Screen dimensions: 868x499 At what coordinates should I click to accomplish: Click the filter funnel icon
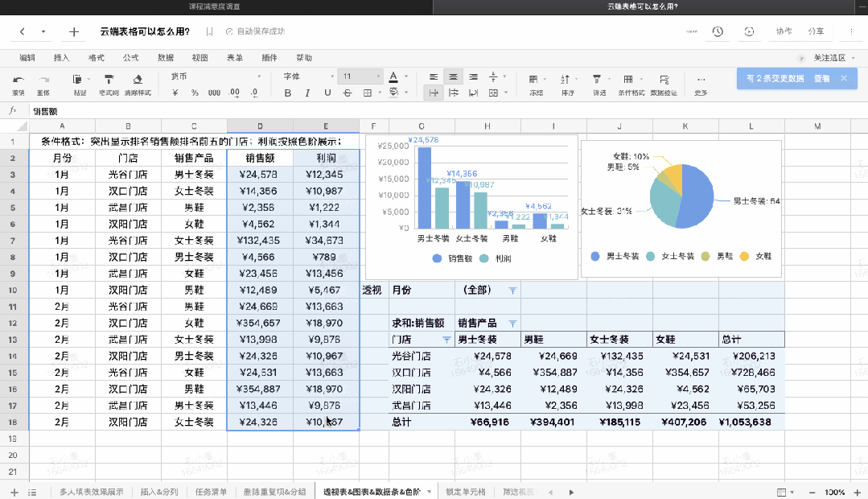tap(599, 80)
